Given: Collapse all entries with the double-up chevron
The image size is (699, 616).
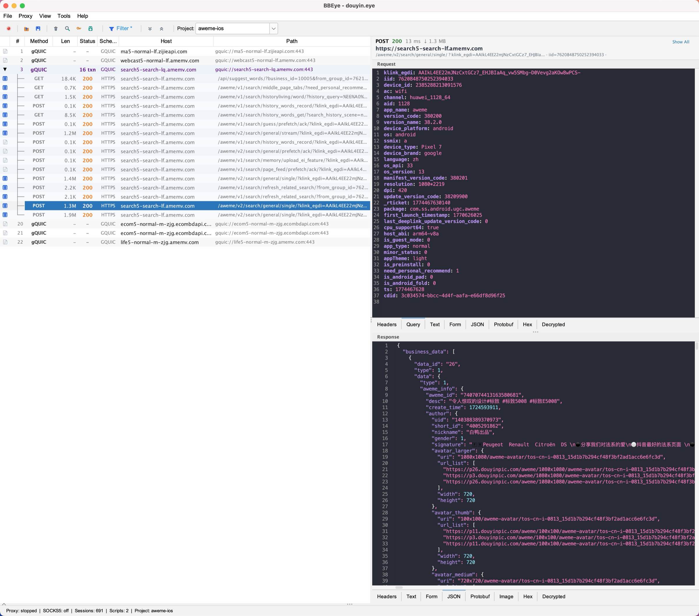Looking at the screenshot, I should pos(162,28).
